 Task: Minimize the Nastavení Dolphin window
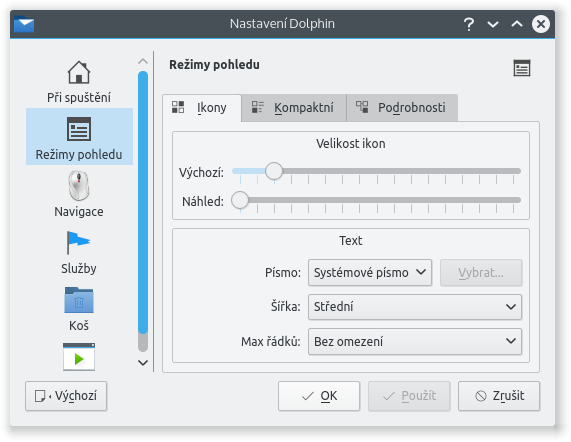click(493, 24)
